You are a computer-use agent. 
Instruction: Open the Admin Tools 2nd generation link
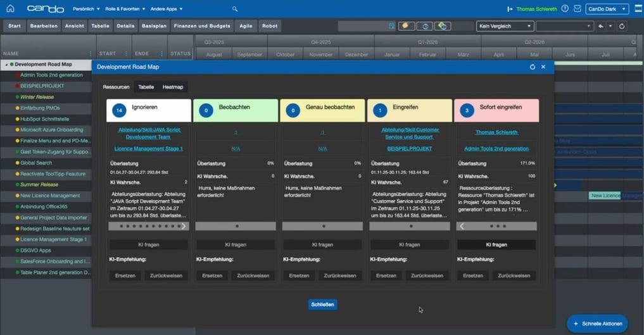(496, 148)
